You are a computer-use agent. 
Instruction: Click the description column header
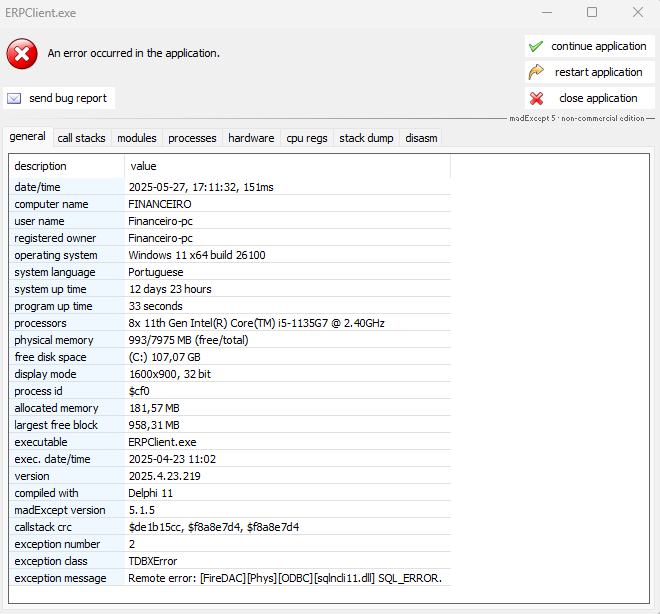(66, 166)
